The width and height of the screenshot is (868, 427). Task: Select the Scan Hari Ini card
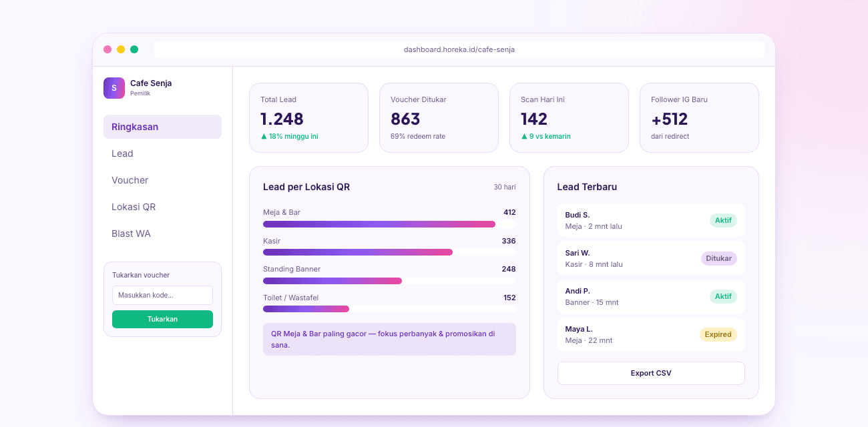coord(569,117)
